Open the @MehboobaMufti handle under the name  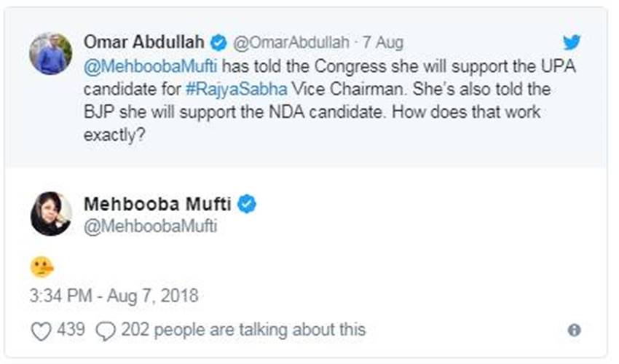(x=151, y=226)
